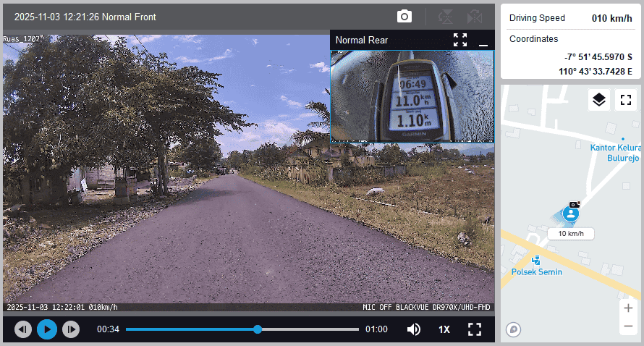Image resolution: width=644 pixels, height=346 pixels.
Task: Enter fullscreen video playback
Action: coord(475,329)
